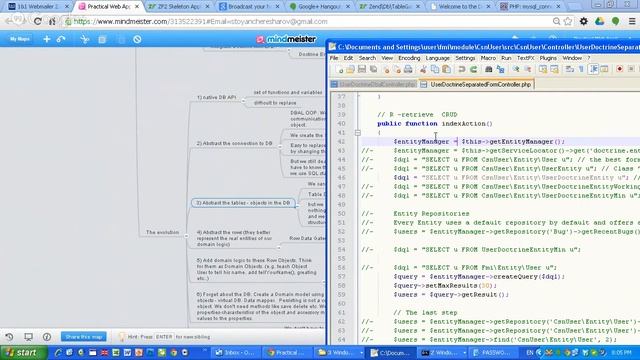
Task: Select the 'The evolution' mind map node
Action: click(162, 232)
